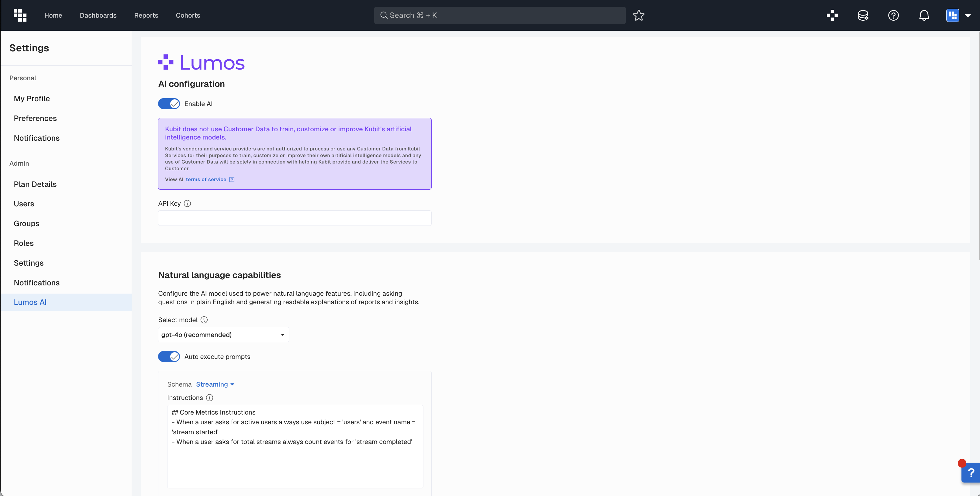Screen dimensions: 980x496
Task: Click the 'Natural language capabilities' heading
Action: (219, 275)
